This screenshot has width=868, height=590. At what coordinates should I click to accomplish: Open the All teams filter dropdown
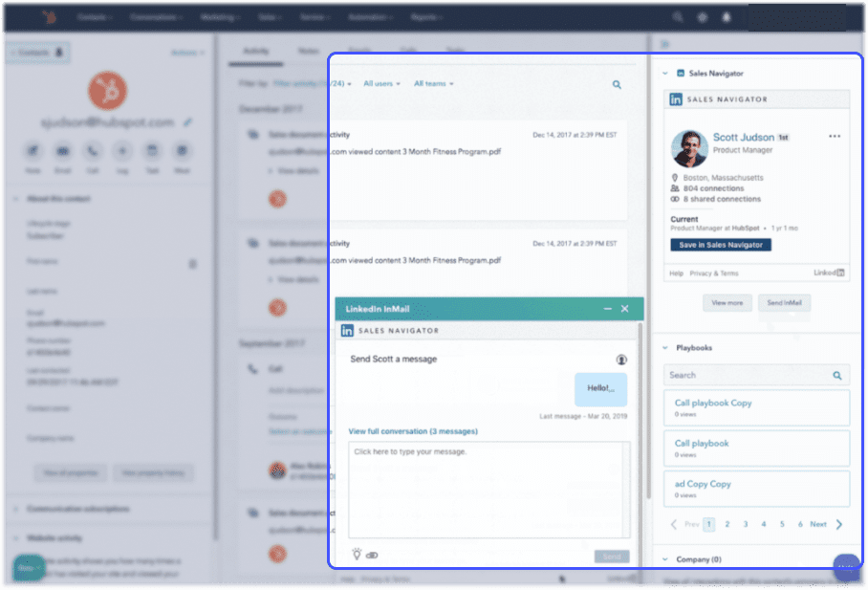pyautogui.click(x=433, y=83)
